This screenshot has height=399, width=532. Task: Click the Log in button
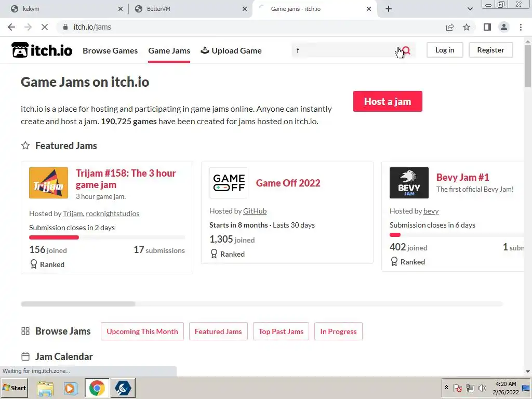click(445, 50)
